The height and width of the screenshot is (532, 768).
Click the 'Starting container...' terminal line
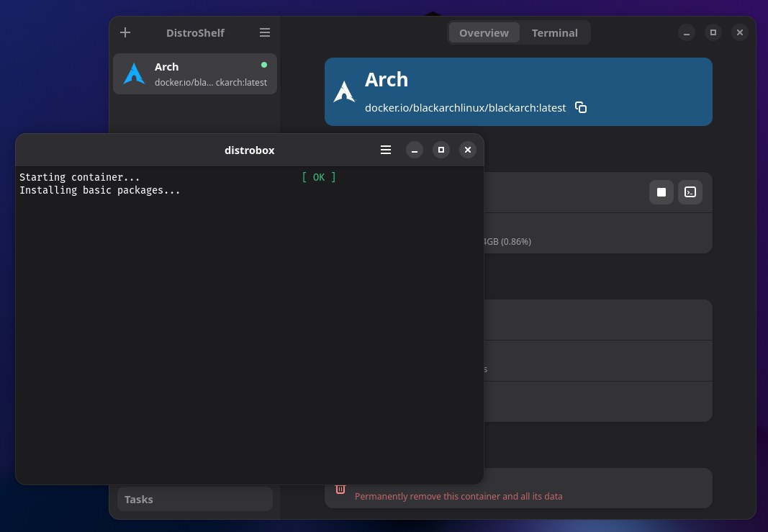coord(80,177)
